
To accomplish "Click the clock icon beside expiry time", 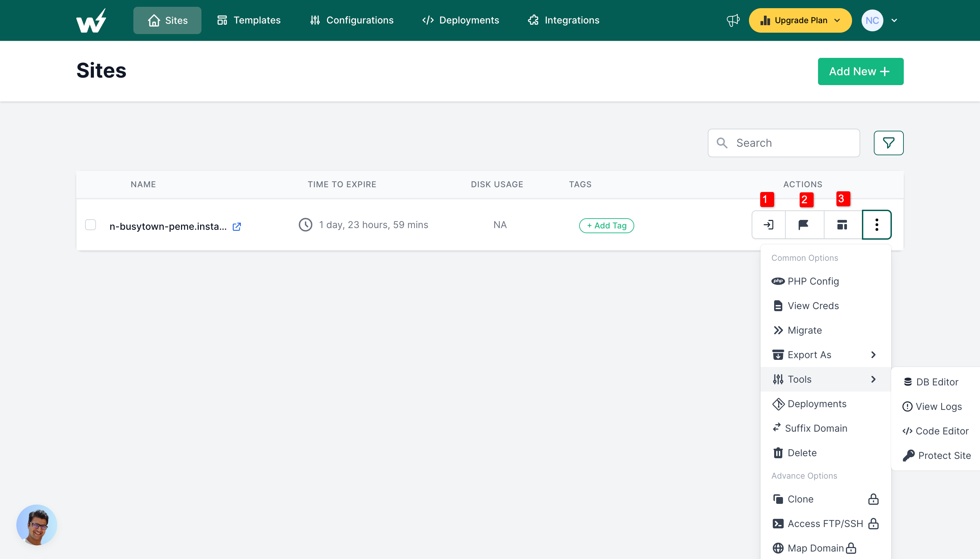I will point(305,224).
